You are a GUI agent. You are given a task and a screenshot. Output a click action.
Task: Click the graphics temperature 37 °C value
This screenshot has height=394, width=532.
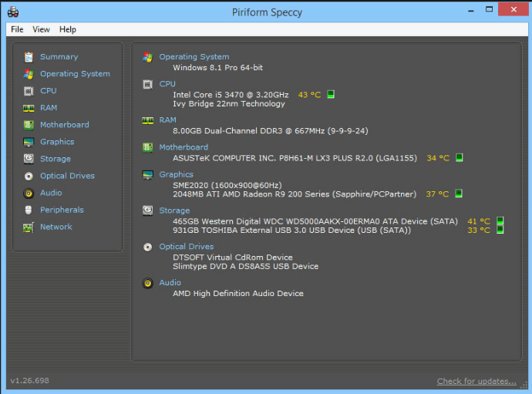437,194
